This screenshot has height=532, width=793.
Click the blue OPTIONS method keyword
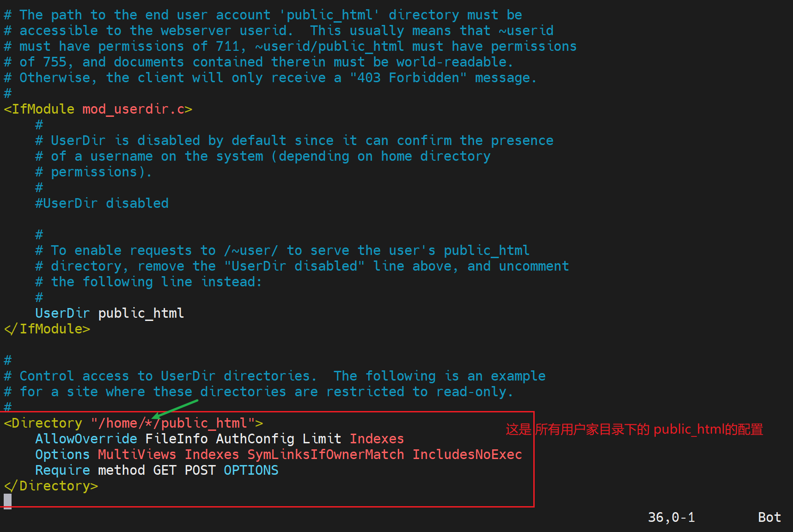pyautogui.click(x=251, y=471)
